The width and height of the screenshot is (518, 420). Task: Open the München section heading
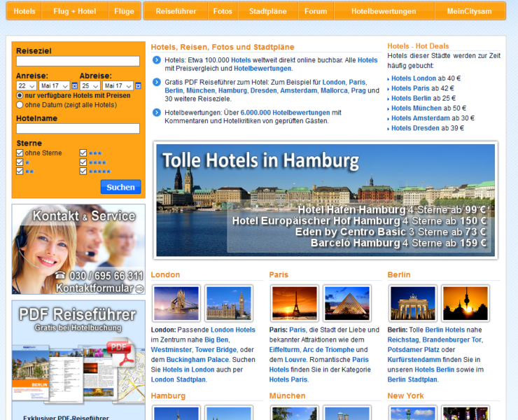[x=287, y=396]
